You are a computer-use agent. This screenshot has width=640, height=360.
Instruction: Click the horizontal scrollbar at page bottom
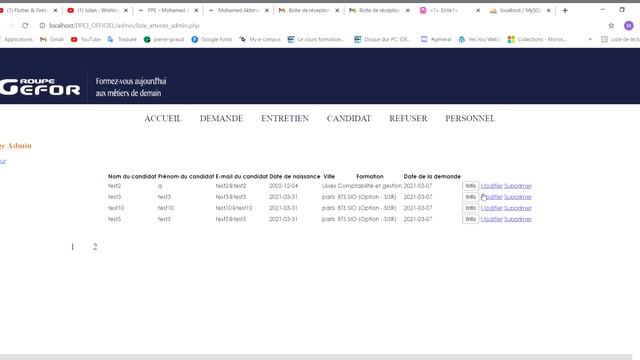(316, 357)
